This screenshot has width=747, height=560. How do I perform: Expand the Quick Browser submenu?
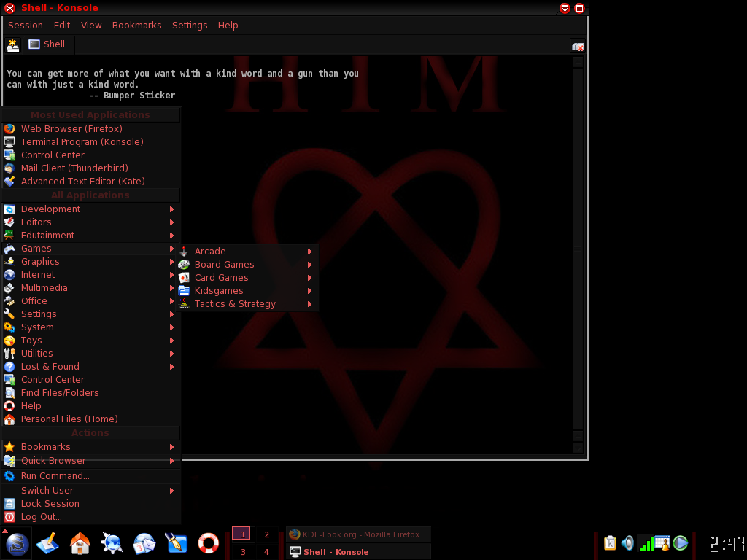click(x=90, y=461)
